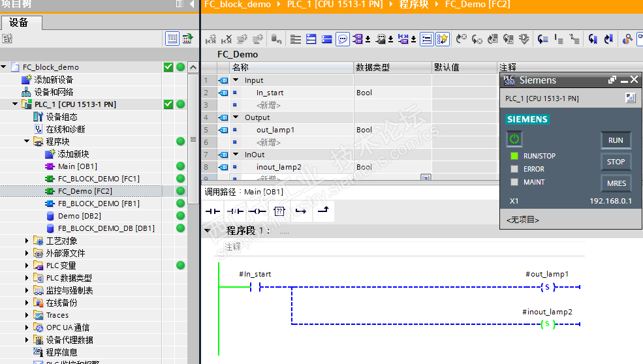Expand the OPC UA 通信 folder

tap(27, 327)
